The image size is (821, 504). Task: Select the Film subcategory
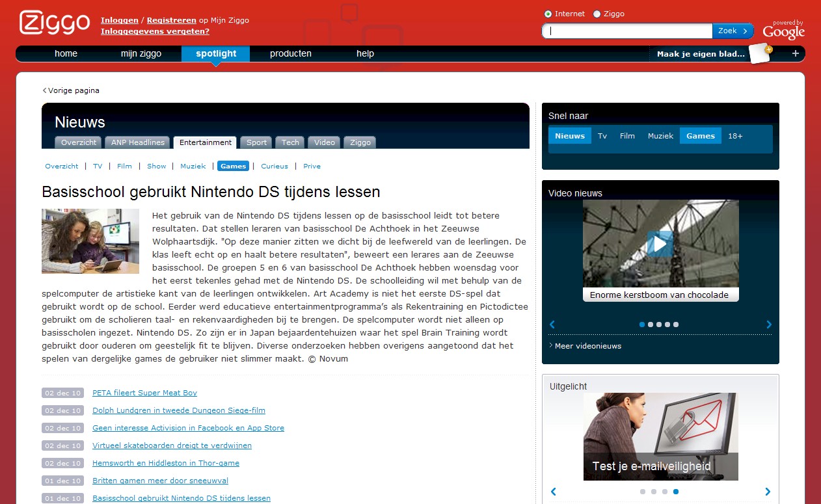[x=124, y=166]
